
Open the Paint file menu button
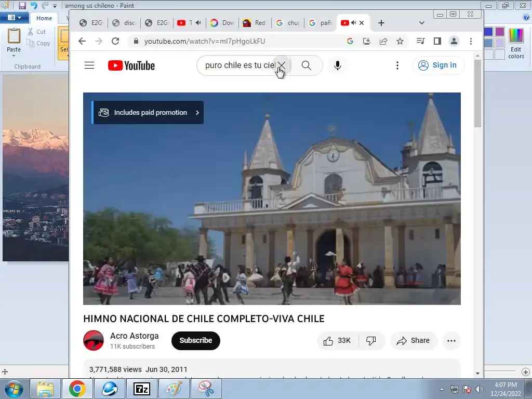click(x=15, y=17)
